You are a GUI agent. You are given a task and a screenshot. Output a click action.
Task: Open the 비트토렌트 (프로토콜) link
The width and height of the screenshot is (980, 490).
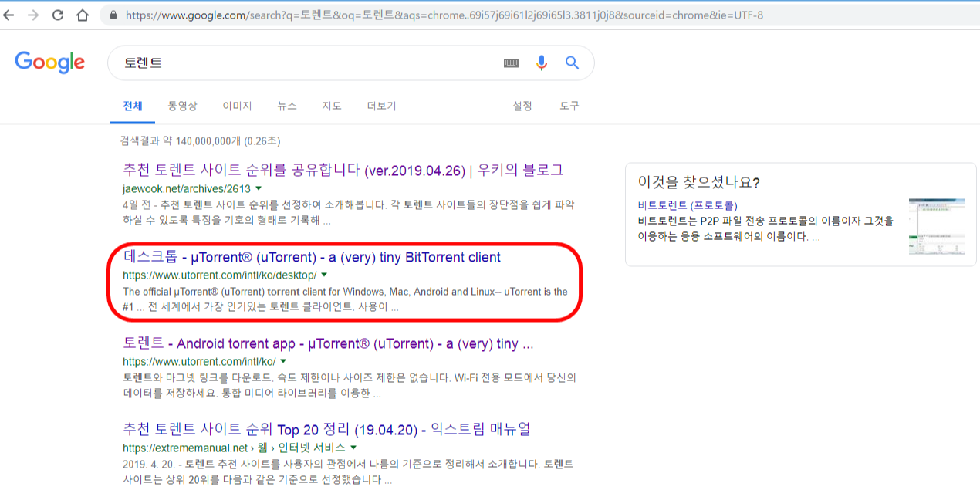[688, 205]
